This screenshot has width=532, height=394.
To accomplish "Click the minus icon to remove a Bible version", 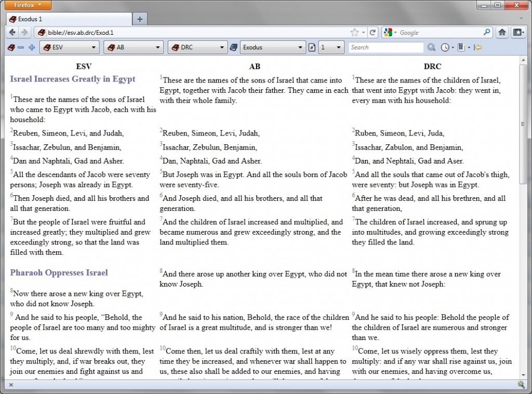I will point(21,48).
